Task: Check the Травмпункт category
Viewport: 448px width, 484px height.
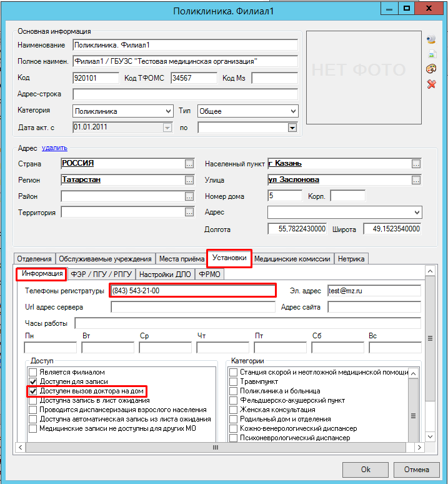Action: (x=234, y=382)
